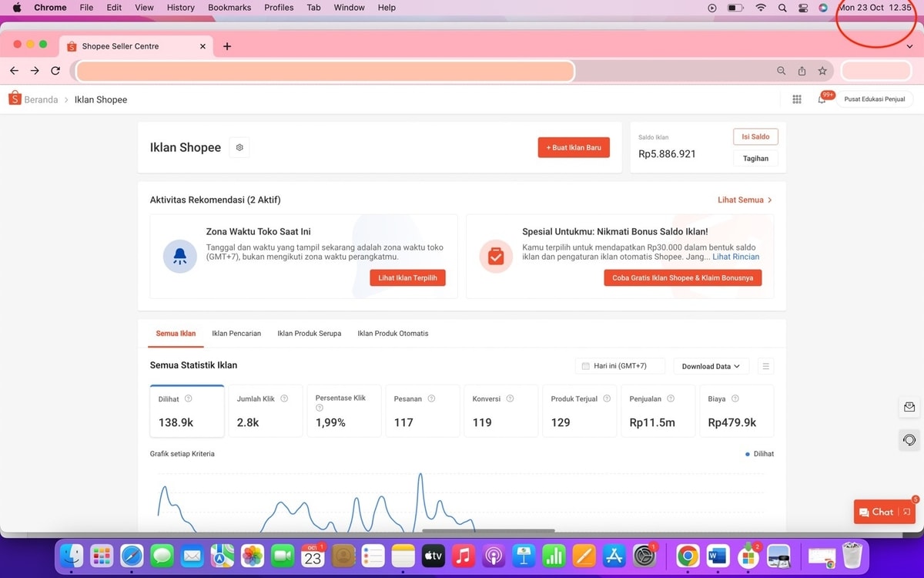924x578 pixels.
Task: Click the Isi Saldo button
Action: [755, 136]
